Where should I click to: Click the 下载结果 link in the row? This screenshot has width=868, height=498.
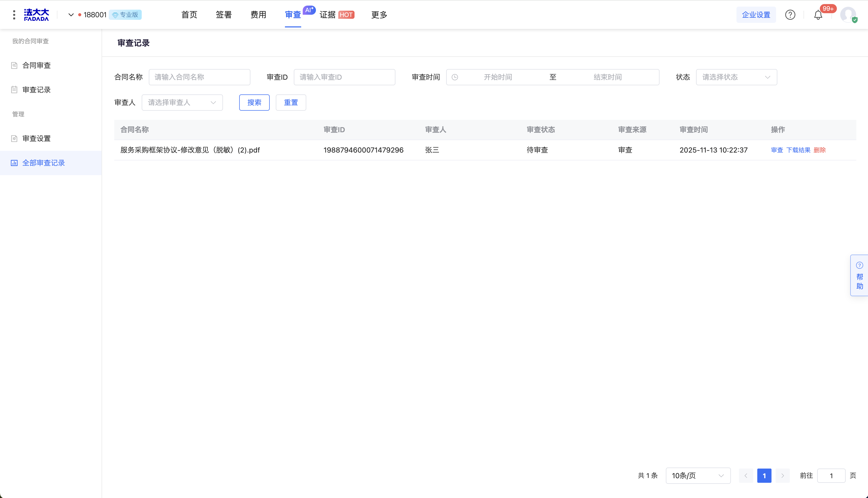tap(798, 150)
